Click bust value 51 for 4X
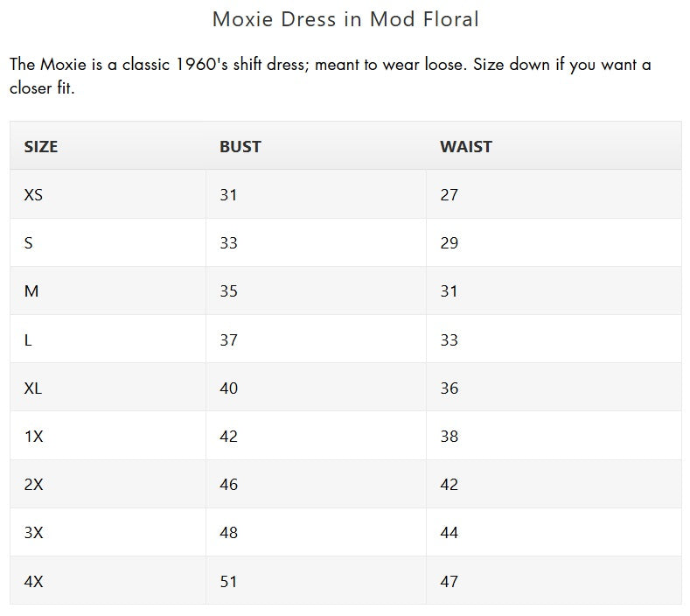 [x=228, y=581]
